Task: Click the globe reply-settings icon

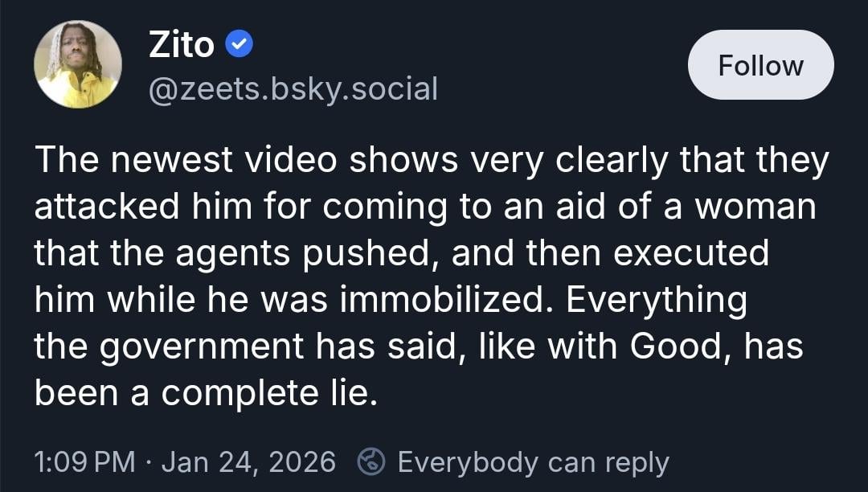Action: [x=371, y=462]
